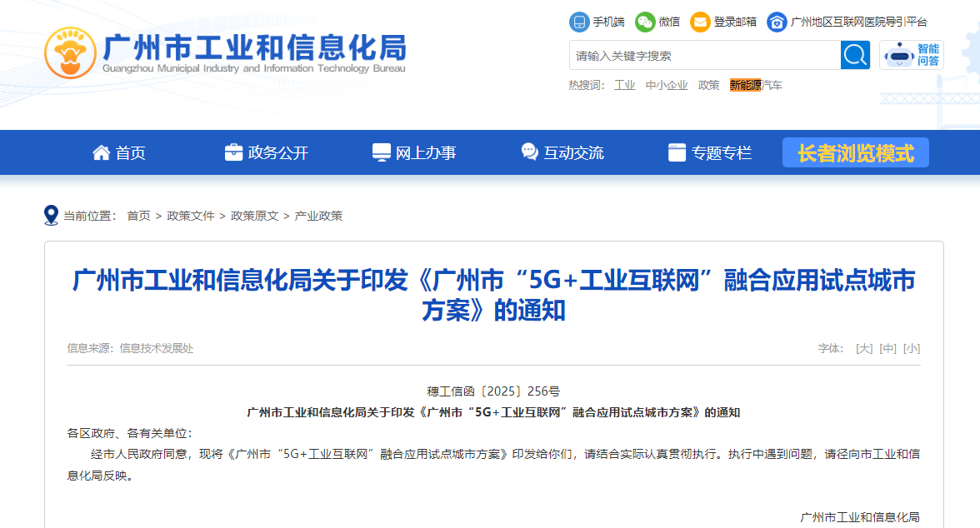The height and width of the screenshot is (528, 980).
Task: Open the mobile version (手机端) icon
Action: pyautogui.click(x=578, y=22)
